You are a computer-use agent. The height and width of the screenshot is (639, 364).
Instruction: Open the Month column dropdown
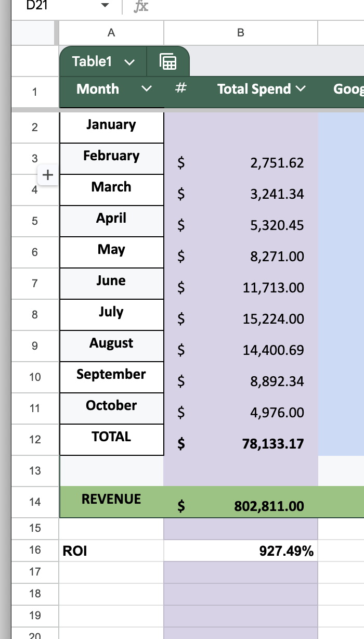point(147,89)
